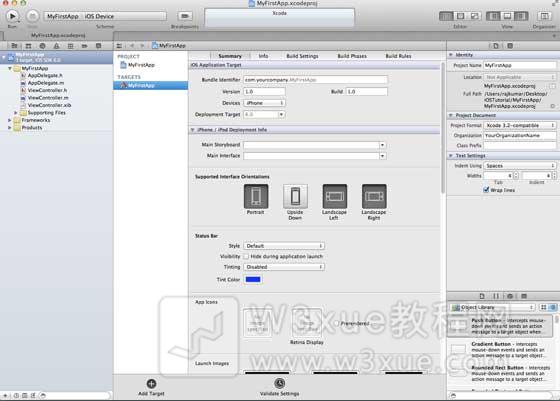Select Upside Down orientation icon
The height and width of the screenshot is (401, 560).
coord(295,196)
